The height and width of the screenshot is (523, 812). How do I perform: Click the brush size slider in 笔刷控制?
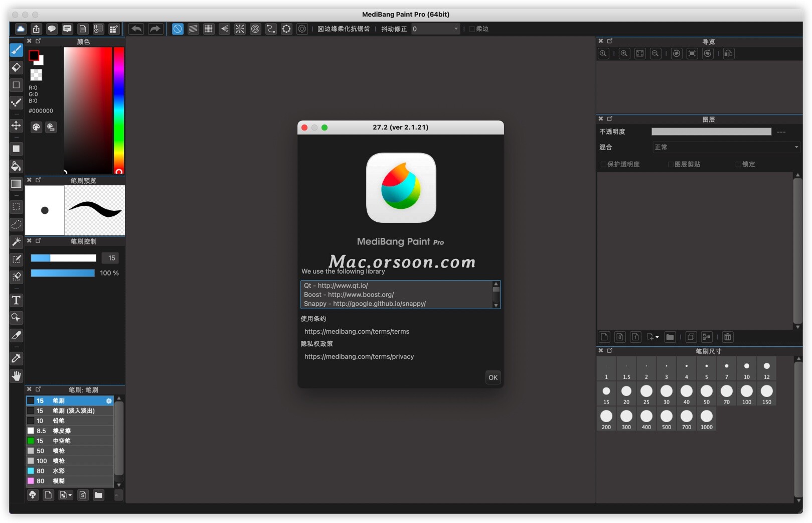click(63, 258)
